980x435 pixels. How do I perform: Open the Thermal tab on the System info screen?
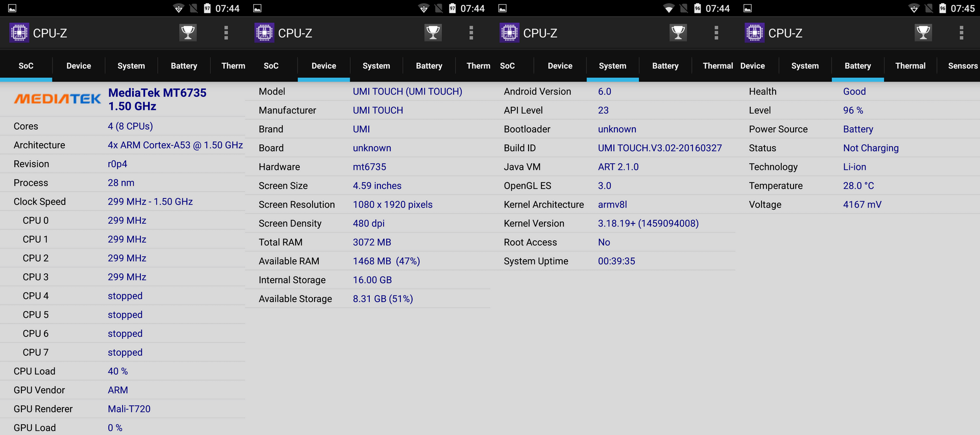point(718,66)
